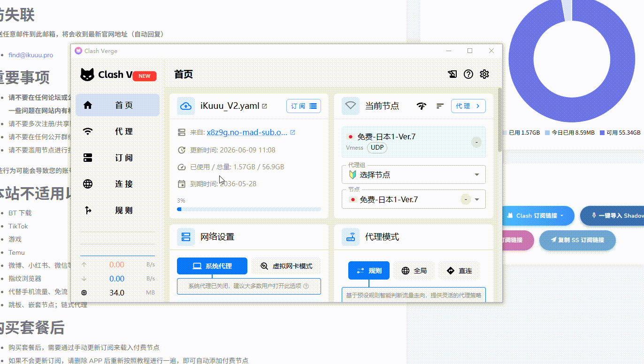Click the cloud upload profile icon
The image size is (644, 364).
point(186,106)
